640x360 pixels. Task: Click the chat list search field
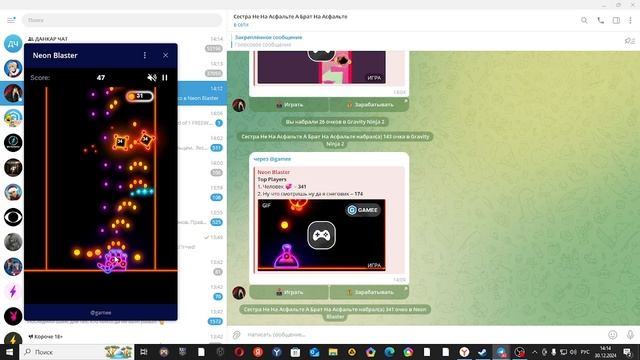(122, 20)
